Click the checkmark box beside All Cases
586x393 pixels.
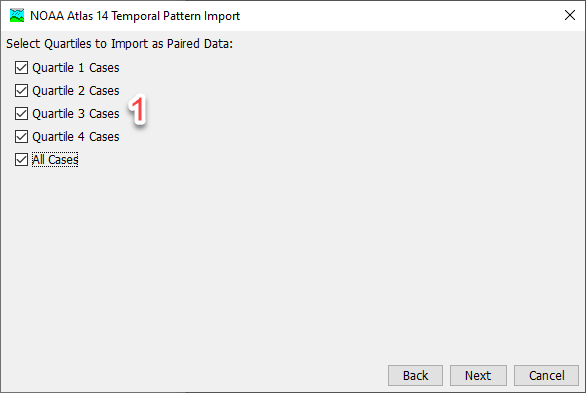pos(21,160)
